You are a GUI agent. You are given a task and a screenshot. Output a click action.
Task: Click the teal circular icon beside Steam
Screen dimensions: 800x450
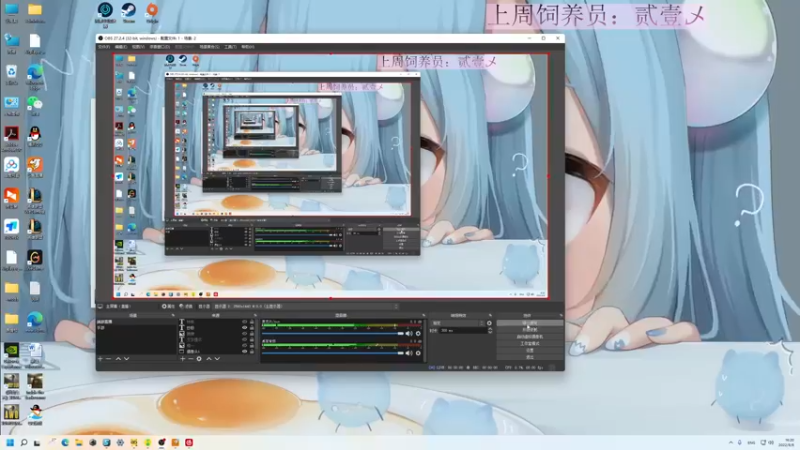105,10
